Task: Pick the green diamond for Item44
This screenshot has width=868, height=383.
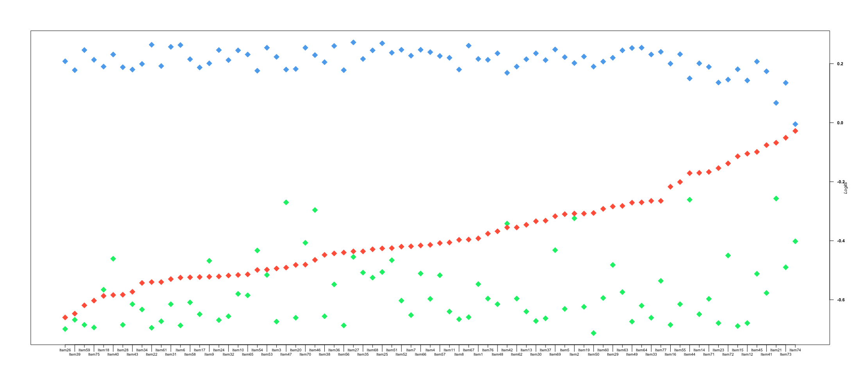Action: (689, 200)
